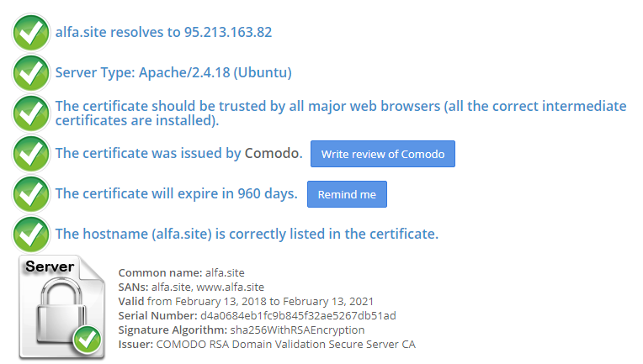Click the green checkmark beside the alfa.site IP result
643x364 pixels.
31,32
